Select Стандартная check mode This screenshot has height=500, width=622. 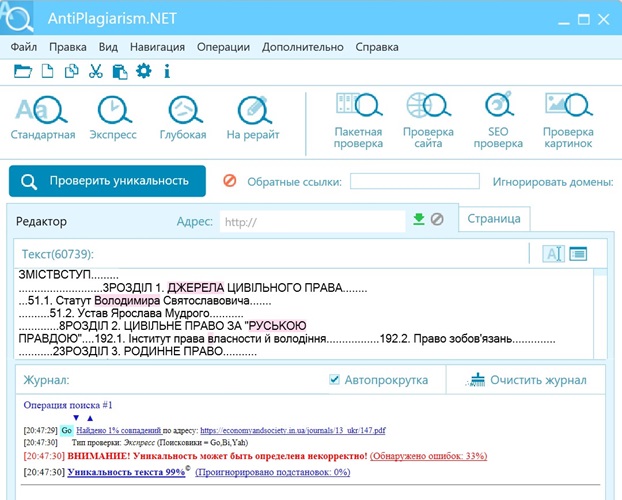[x=43, y=118]
